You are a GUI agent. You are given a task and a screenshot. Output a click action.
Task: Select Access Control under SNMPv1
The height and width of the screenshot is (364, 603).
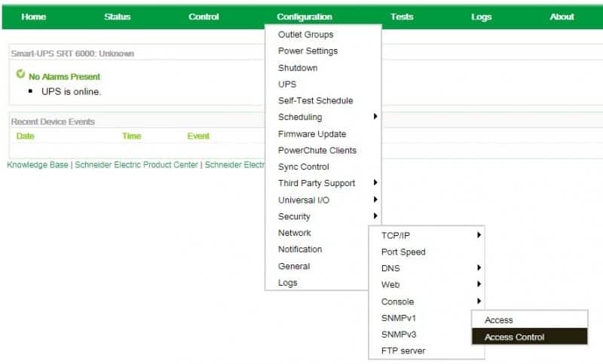[514, 337]
